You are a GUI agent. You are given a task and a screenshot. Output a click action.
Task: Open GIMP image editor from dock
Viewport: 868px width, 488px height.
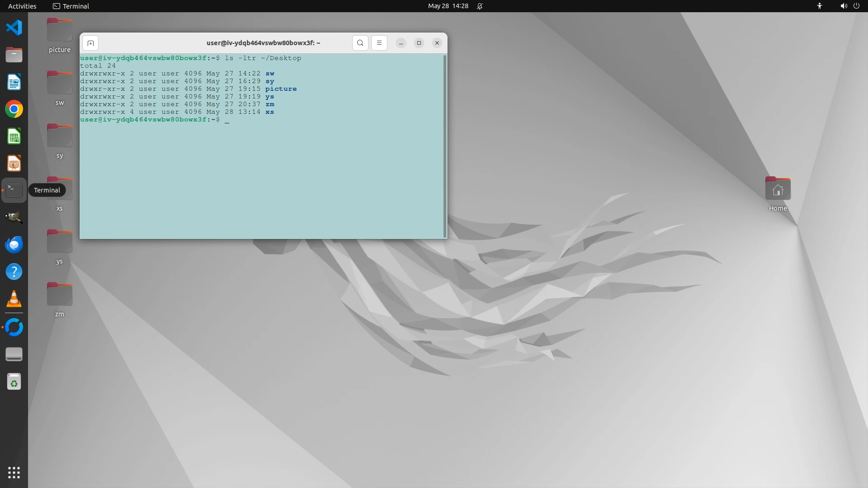click(14, 217)
